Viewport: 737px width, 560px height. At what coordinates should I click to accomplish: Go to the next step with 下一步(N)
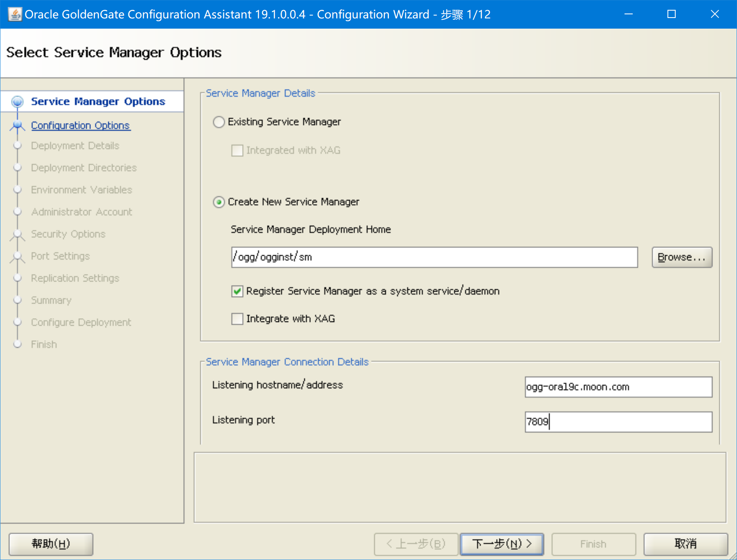(502, 544)
